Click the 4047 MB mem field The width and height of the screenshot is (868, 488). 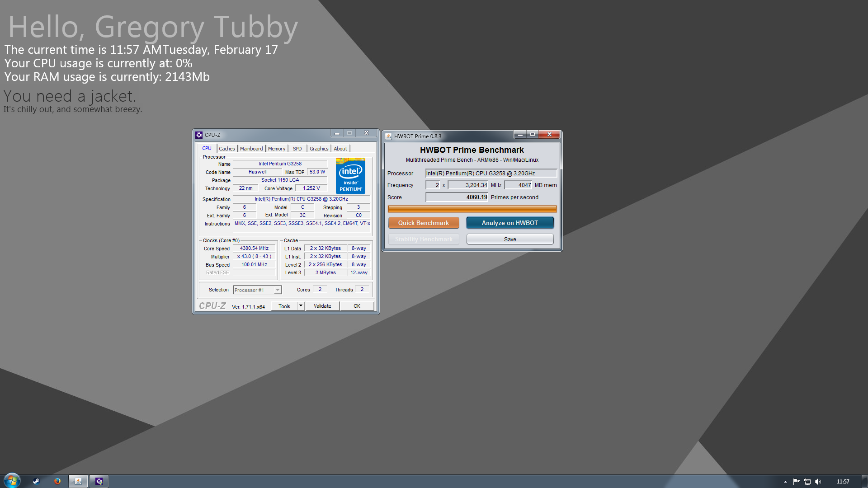click(518, 185)
